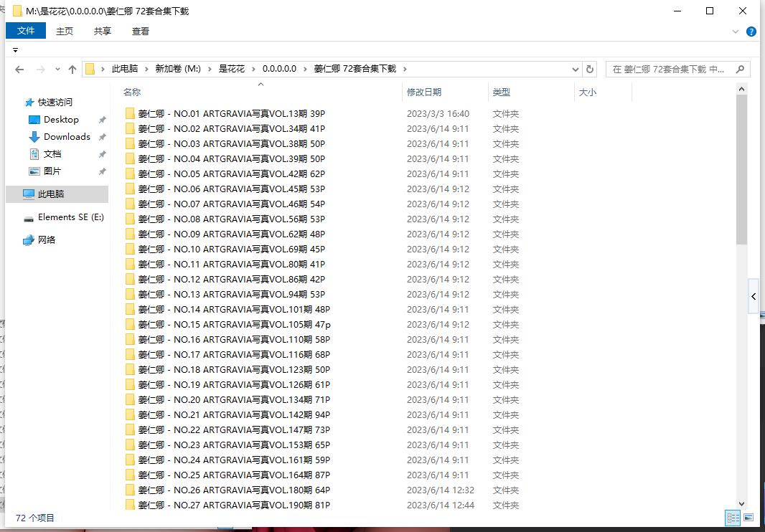
Task: Click the search magnifier icon
Action: (x=740, y=70)
